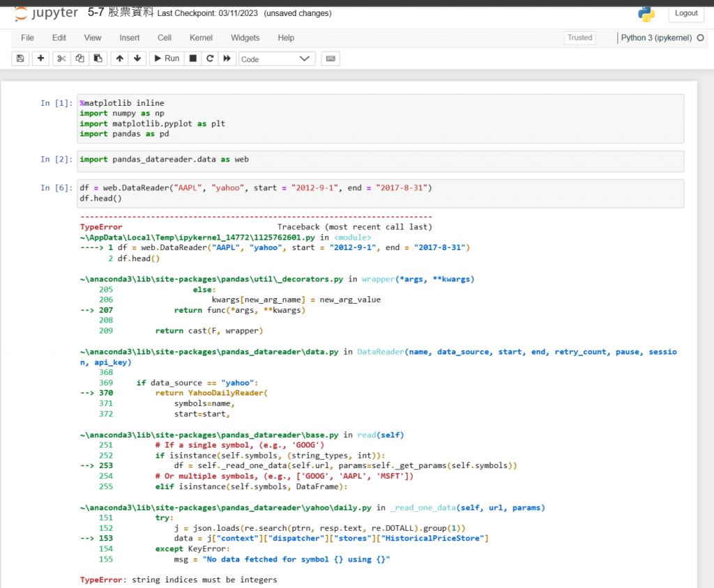Click the Logout button
This screenshot has width=714, height=588.
point(686,13)
